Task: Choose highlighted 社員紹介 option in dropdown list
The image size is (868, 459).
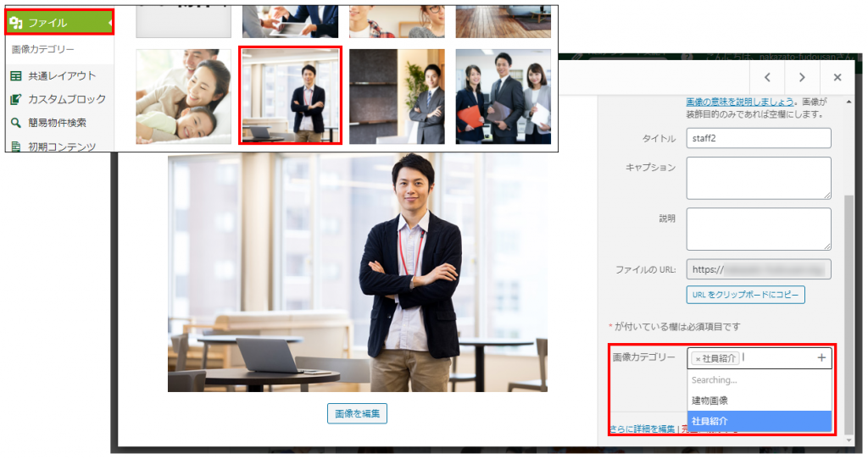Action: [709, 420]
